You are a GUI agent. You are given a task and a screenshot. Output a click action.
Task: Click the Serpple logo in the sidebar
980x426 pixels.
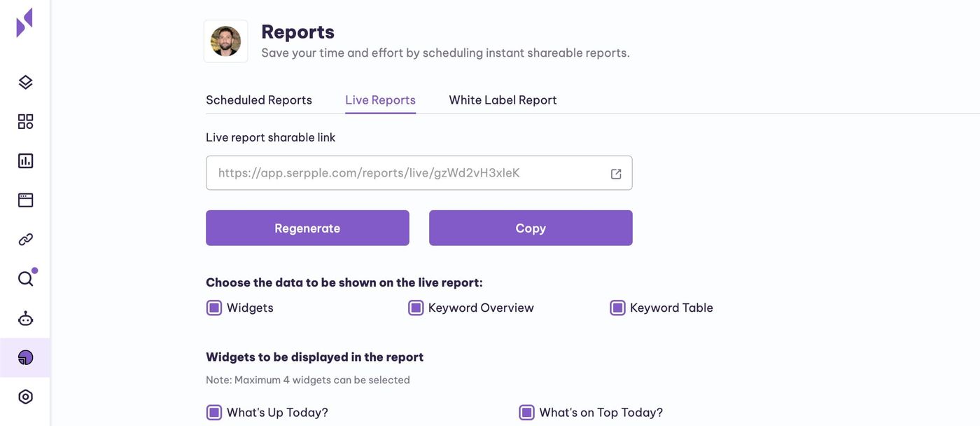pyautogui.click(x=24, y=22)
